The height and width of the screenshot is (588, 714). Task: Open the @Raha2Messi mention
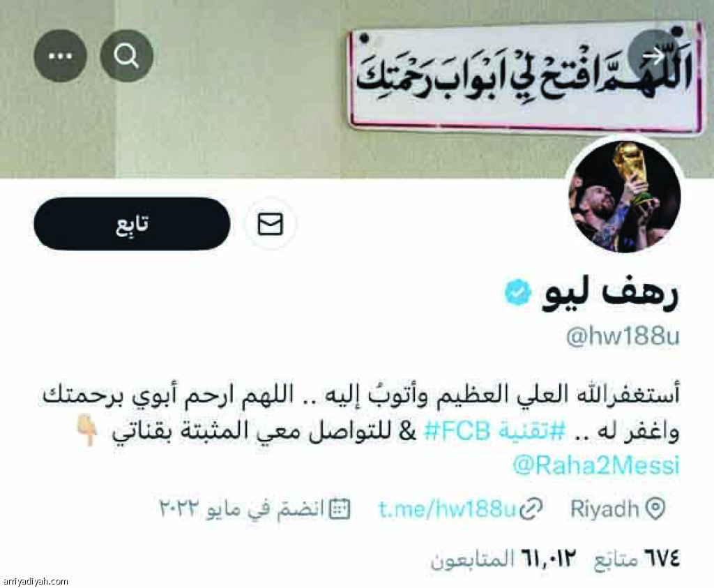pyautogui.click(x=596, y=465)
